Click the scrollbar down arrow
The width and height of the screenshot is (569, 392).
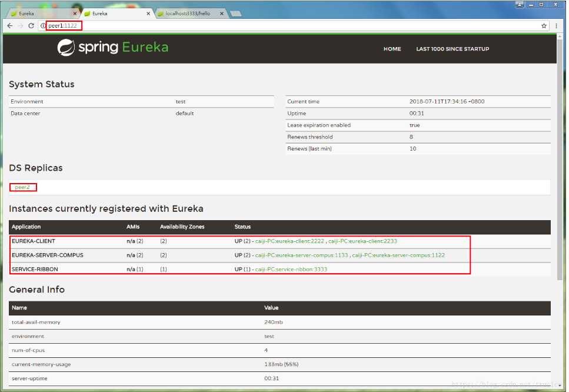coord(561,386)
